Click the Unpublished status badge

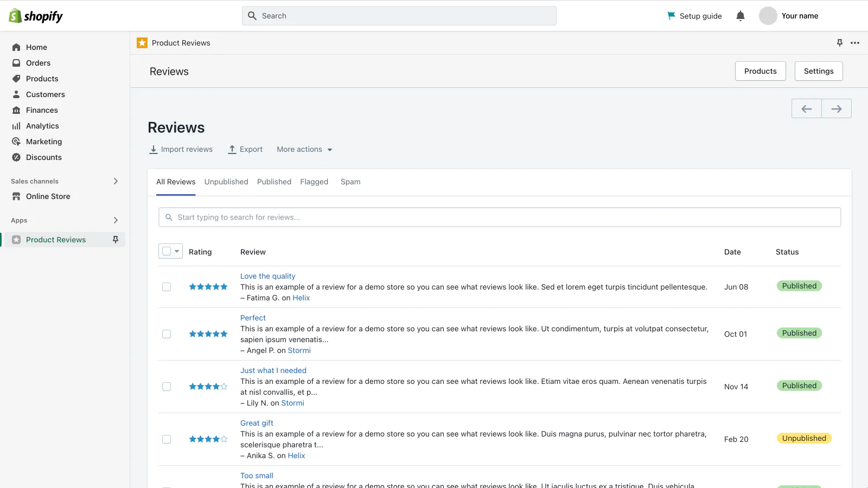click(x=804, y=438)
